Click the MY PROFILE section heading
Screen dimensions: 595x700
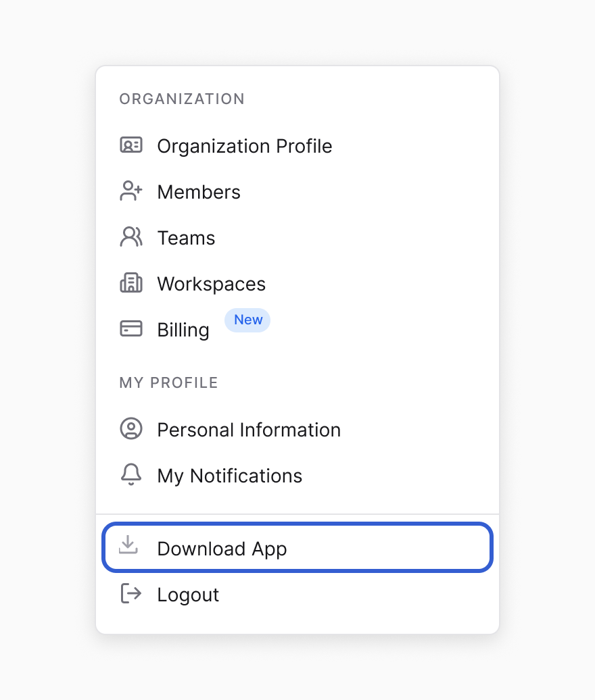coord(168,383)
